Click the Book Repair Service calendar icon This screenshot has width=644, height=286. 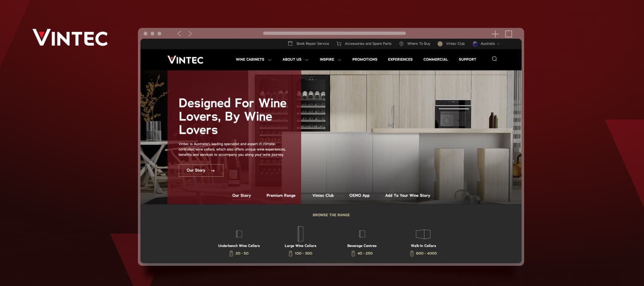pos(290,43)
